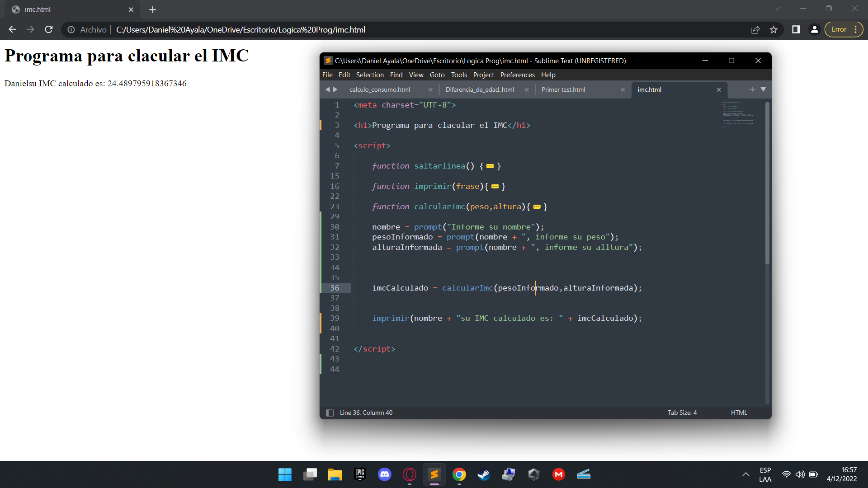The height and width of the screenshot is (488, 868).
Task: Click next tab arrow in Sublime
Action: pos(335,89)
